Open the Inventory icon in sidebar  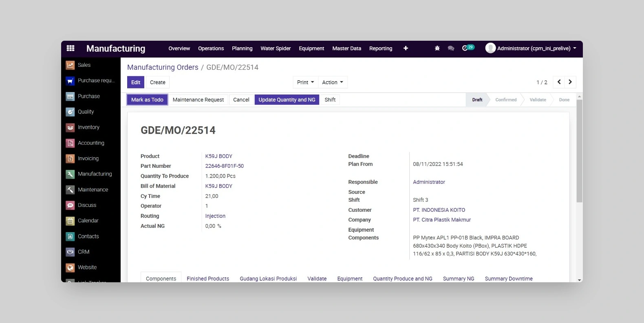coord(70,127)
